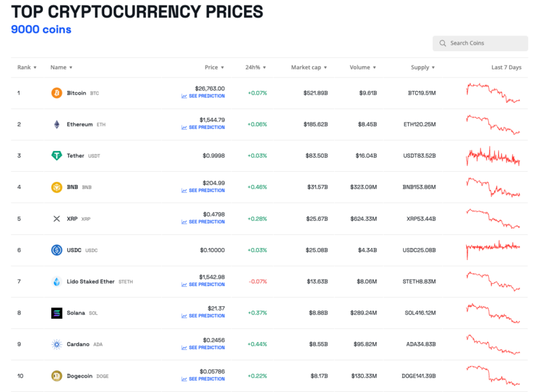
Task: Select the Dogecoin coin icon
Action: 57,376
